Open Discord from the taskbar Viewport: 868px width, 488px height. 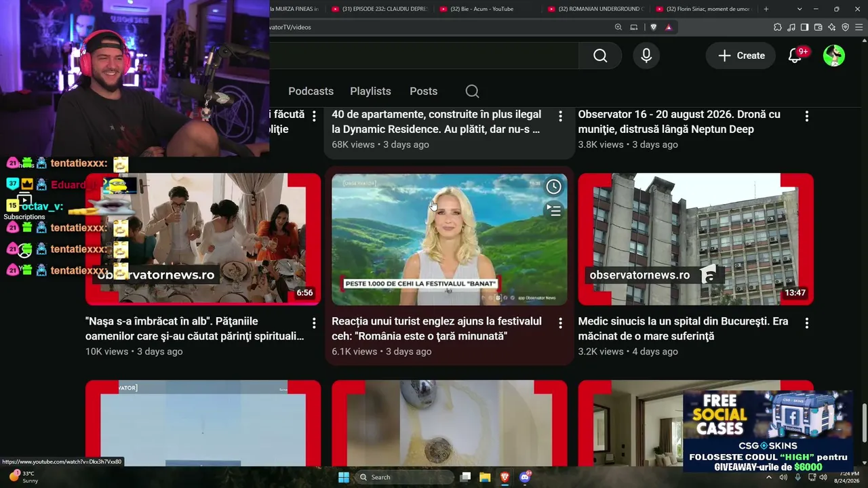click(525, 477)
